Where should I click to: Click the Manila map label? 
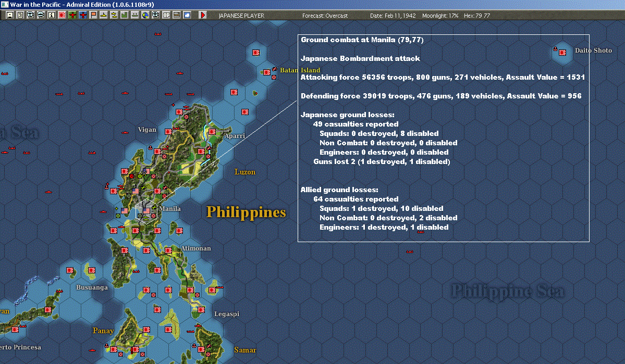[170, 209]
